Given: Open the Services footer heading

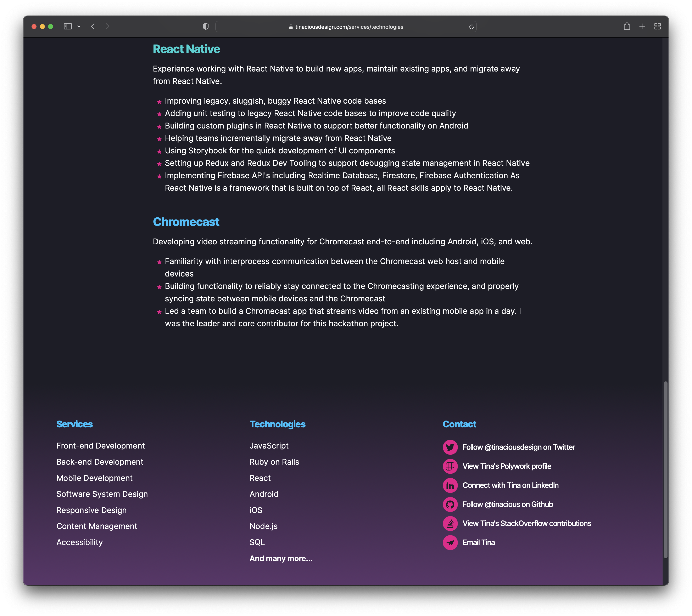Looking at the screenshot, I should coord(74,424).
